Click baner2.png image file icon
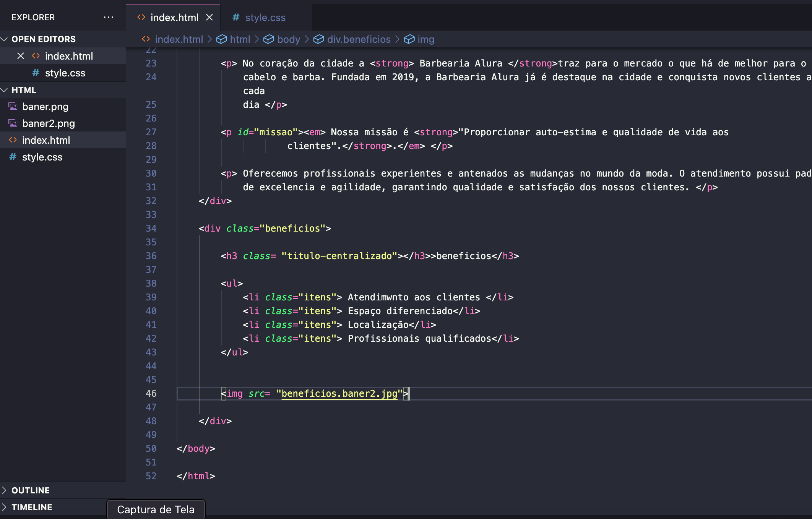812x519 pixels. 13,123
